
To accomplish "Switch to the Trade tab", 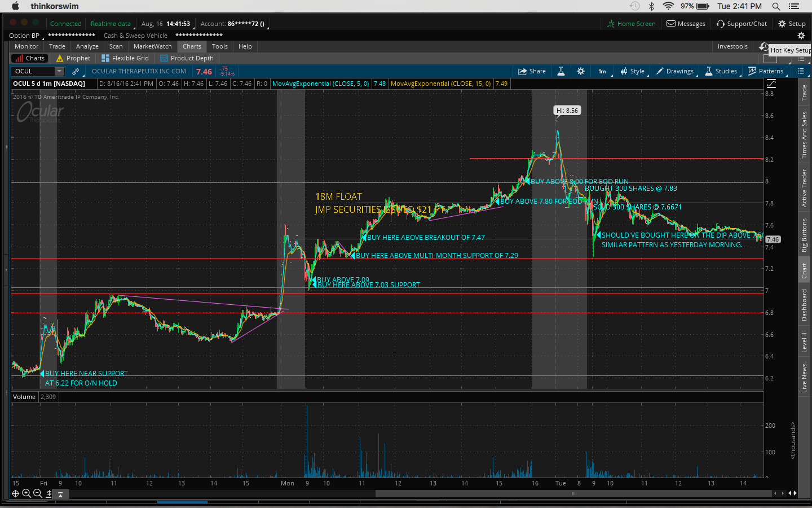I will coord(57,46).
